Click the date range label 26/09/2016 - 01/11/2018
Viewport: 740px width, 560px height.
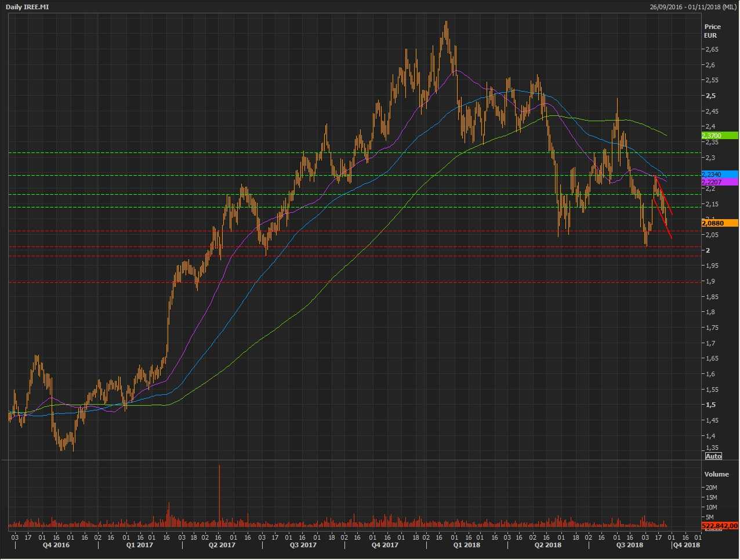(694, 7)
